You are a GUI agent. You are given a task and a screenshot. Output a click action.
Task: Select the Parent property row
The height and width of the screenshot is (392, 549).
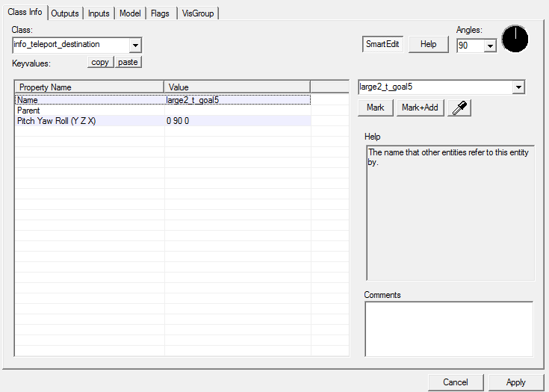point(163,111)
